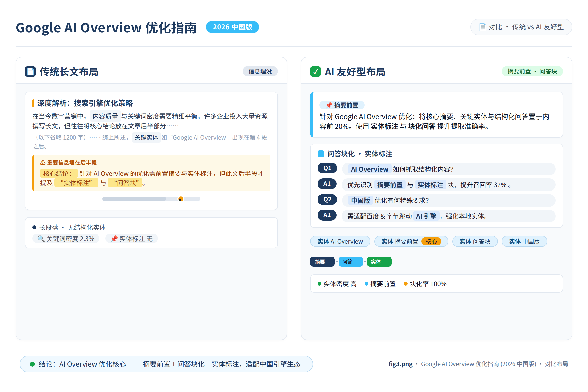
Task: Click the star marker on the progress bar
Action: (x=181, y=199)
